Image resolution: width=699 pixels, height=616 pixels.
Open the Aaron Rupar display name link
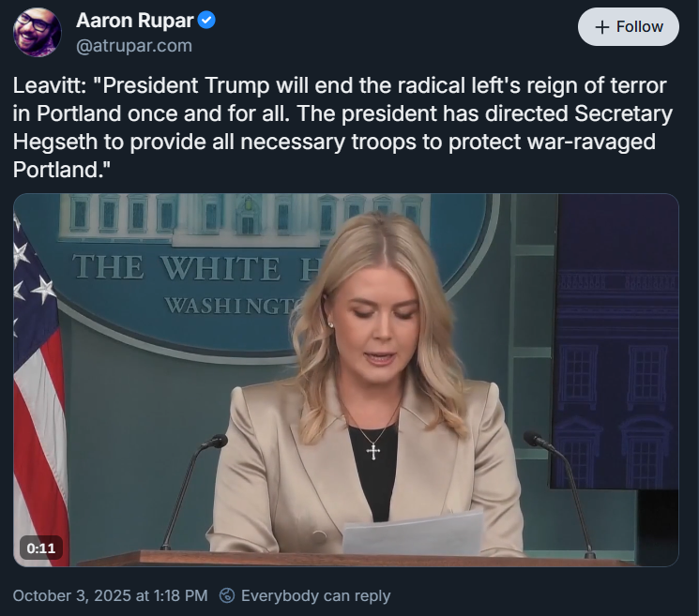133,21
